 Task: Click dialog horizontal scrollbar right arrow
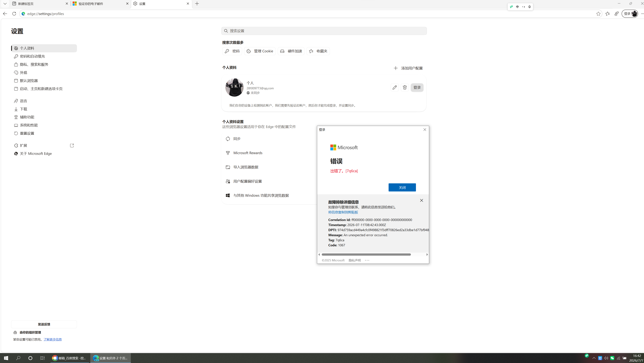click(x=427, y=254)
